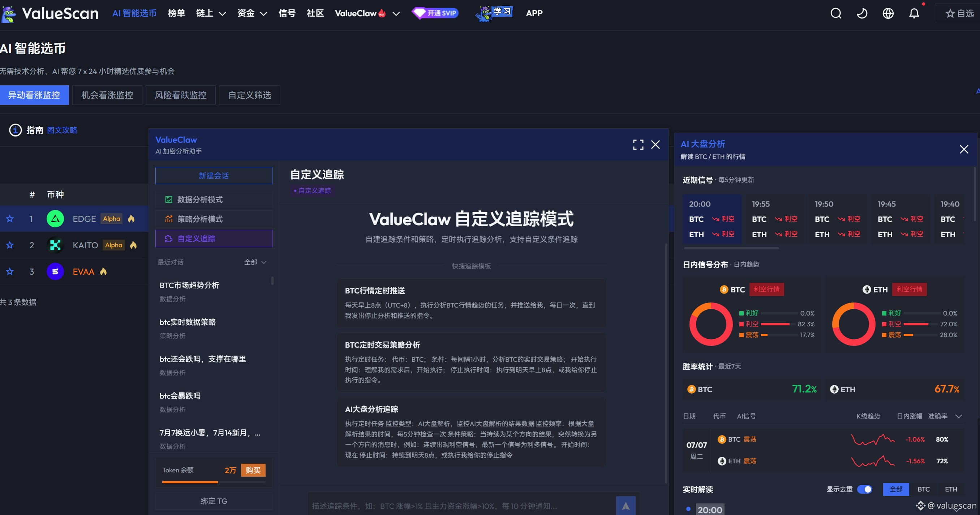Click the ValueScan frog logo icon
The image size is (980, 515).
click(8, 14)
